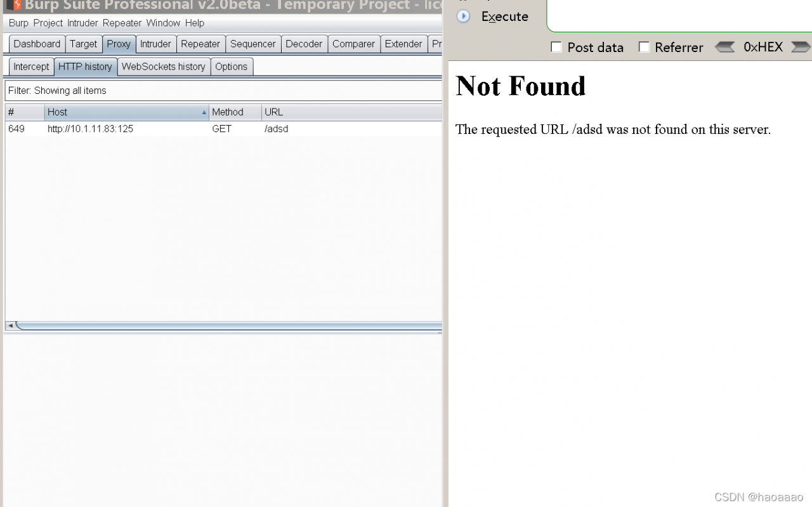Click the Not Found heading
Image resolution: width=812 pixels, height=507 pixels.
coord(521,86)
